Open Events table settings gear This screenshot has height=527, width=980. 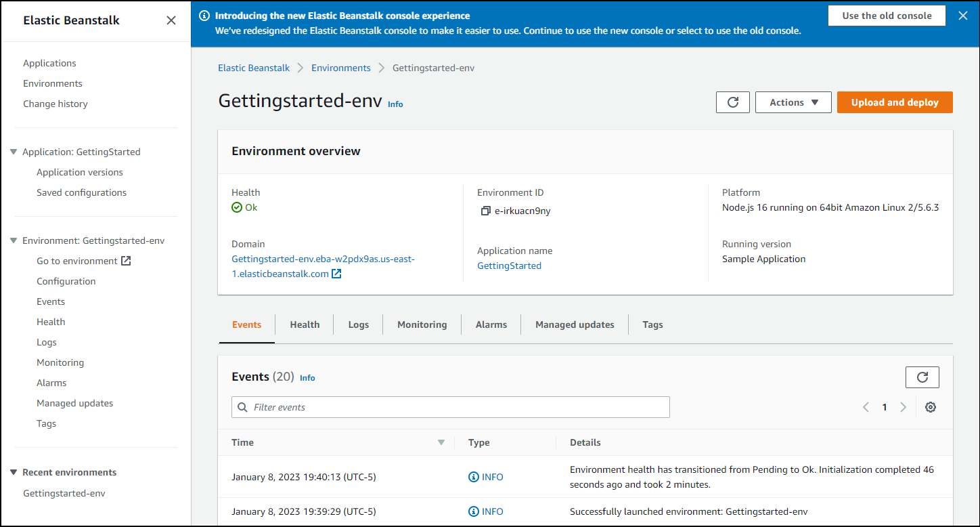point(931,407)
